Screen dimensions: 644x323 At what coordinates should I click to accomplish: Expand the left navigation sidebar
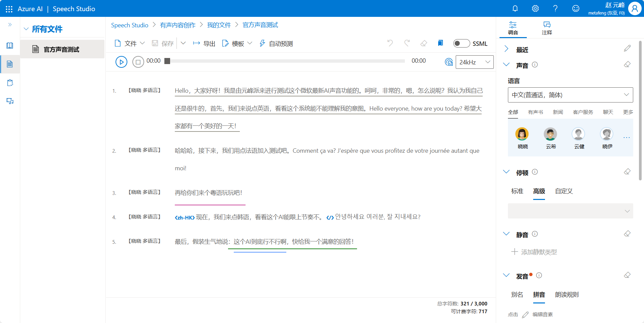pos(10,25)
